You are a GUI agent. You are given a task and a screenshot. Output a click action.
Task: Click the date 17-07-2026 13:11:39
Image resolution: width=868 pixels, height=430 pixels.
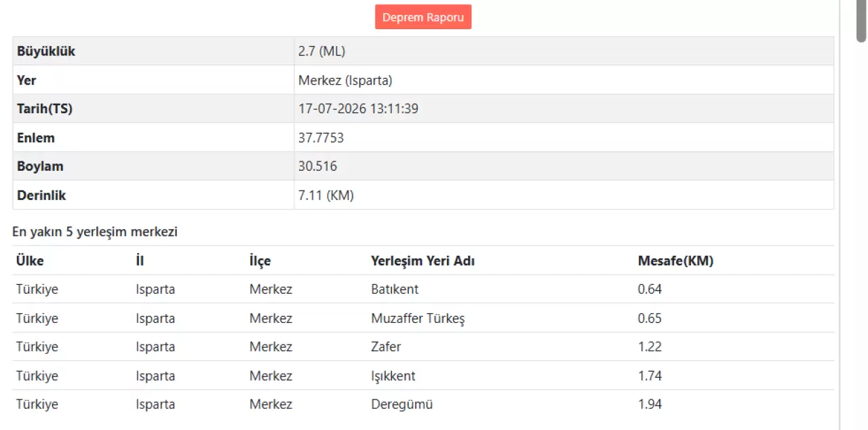point(358,109)
